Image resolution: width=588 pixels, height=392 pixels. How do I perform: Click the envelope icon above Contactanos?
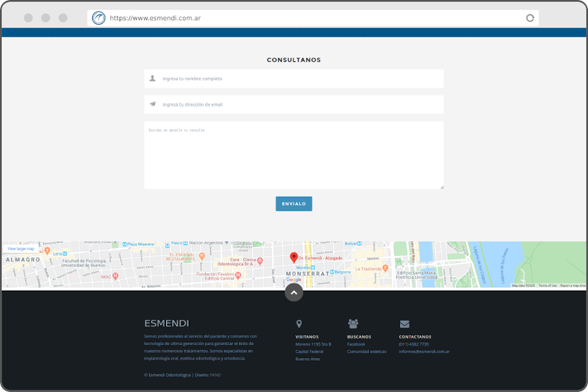pyautogui.click(x=404, y=323)
